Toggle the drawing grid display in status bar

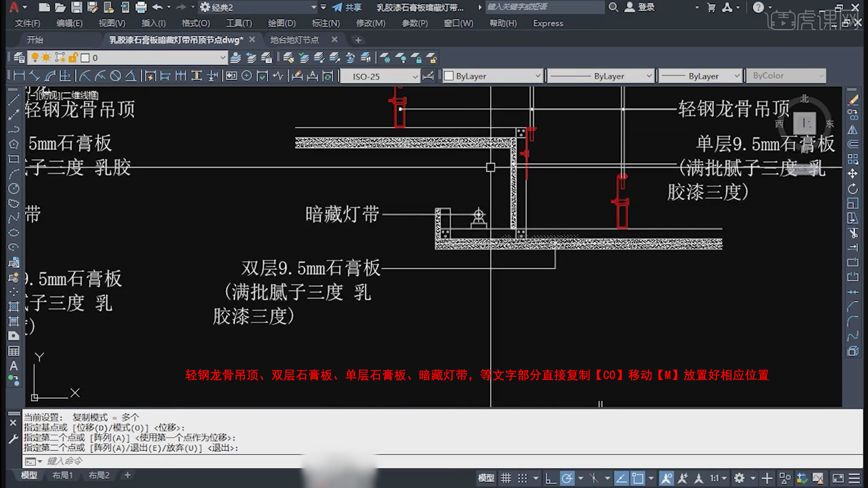(x=506, y=478)
